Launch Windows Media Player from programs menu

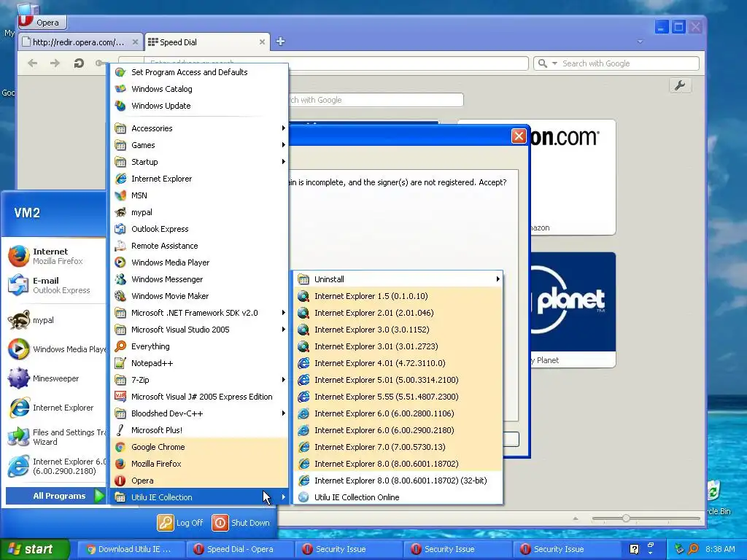click(x=200, y=262)
